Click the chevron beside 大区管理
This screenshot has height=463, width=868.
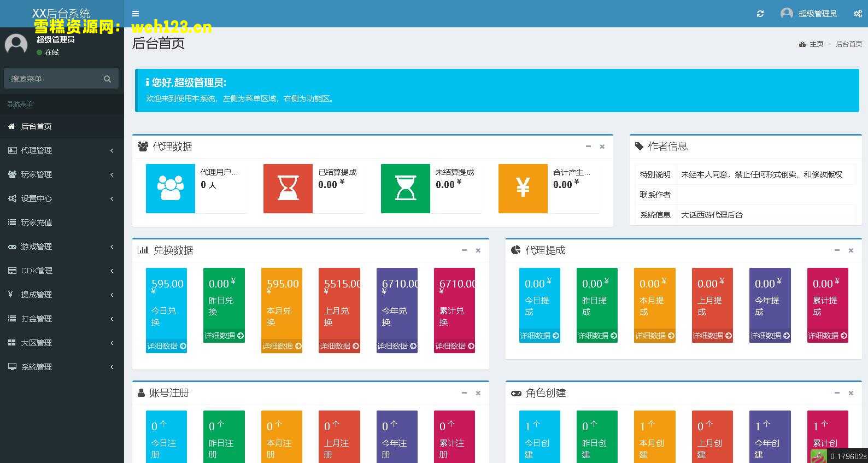coord(112,343)
